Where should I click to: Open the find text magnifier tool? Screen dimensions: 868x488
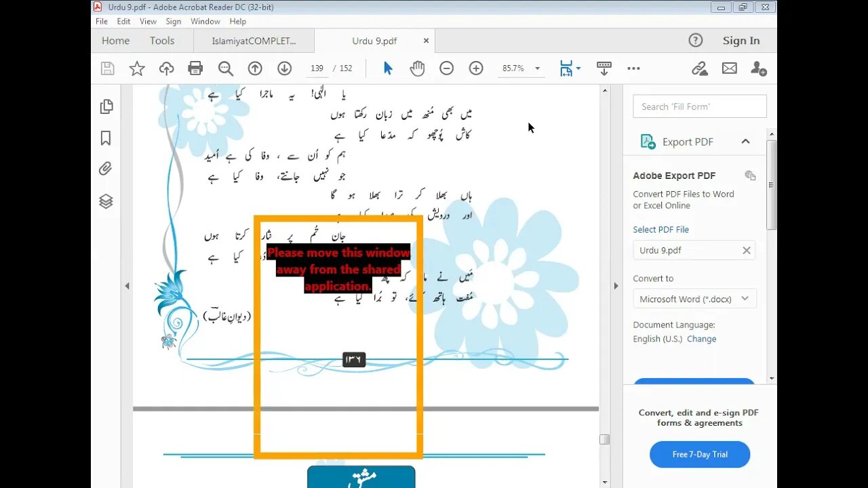tap(226, 68)
